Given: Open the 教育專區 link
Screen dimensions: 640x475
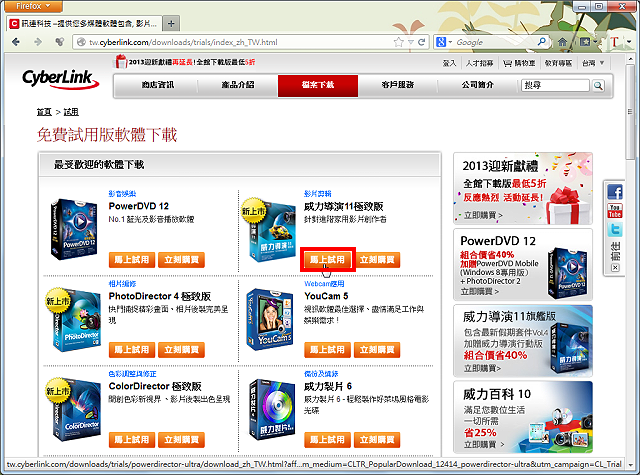Looking at the screenshot, I should [558, 63].
